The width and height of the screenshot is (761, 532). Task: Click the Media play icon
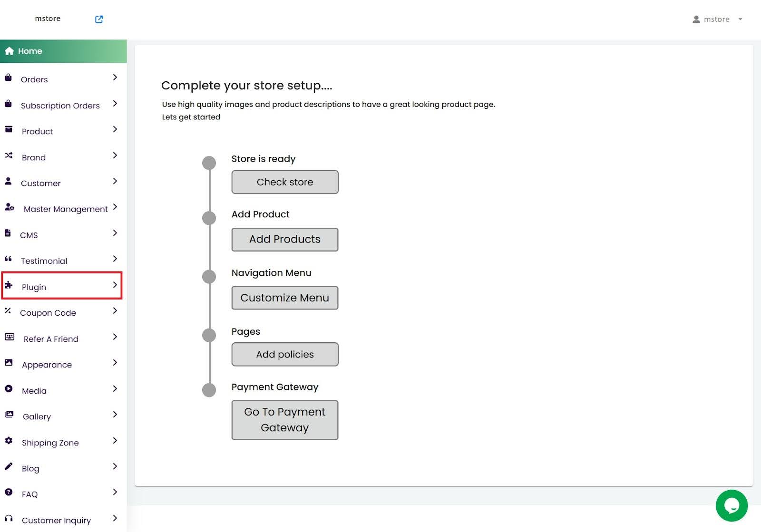point(9,389)
